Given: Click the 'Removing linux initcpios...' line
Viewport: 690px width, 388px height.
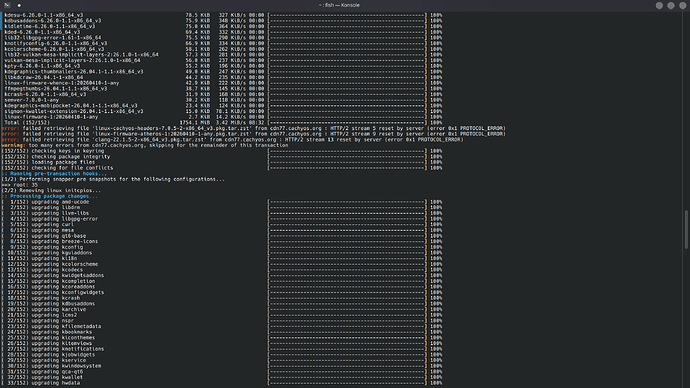Looking at the screenshot, I should click(51, 190).
